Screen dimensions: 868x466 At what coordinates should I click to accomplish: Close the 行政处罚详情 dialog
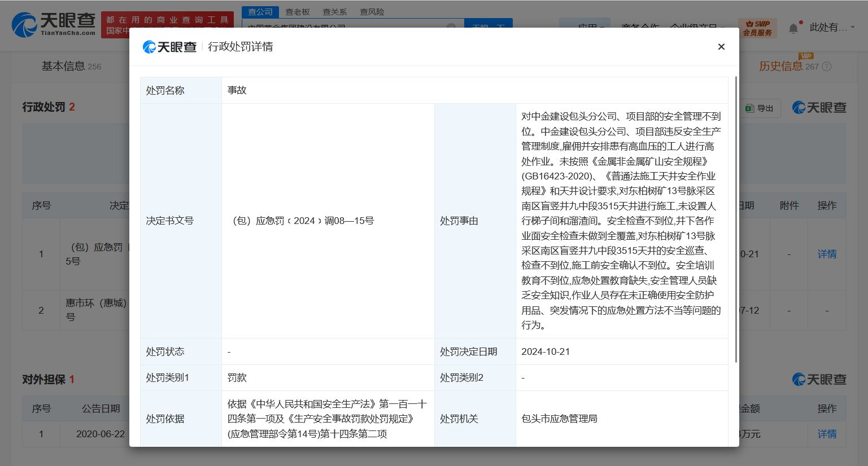(721, 47)
